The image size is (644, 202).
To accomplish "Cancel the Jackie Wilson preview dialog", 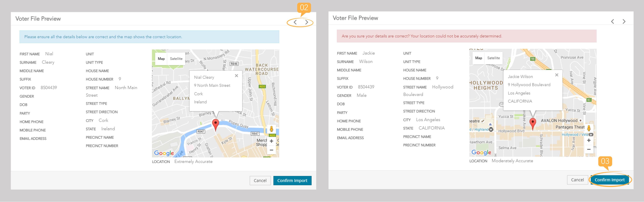I will (x=577, y=180).
